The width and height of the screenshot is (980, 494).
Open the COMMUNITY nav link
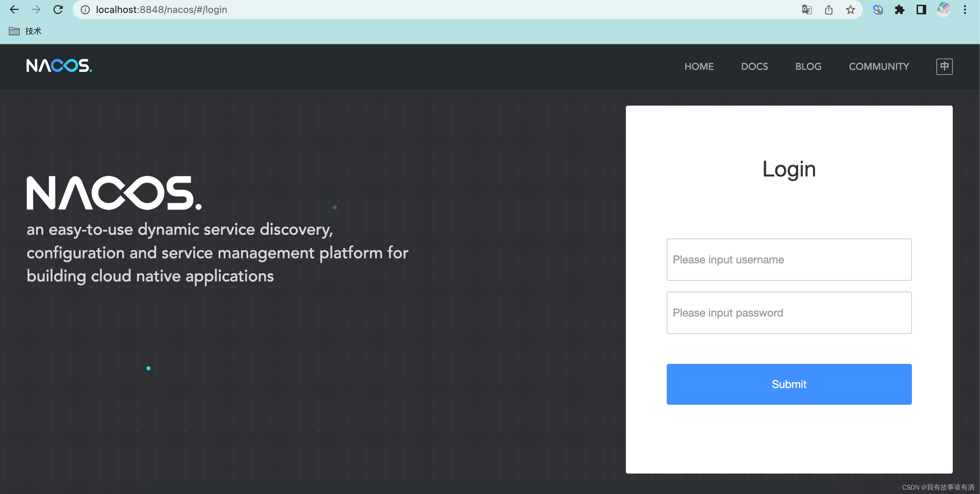point(879,66)
